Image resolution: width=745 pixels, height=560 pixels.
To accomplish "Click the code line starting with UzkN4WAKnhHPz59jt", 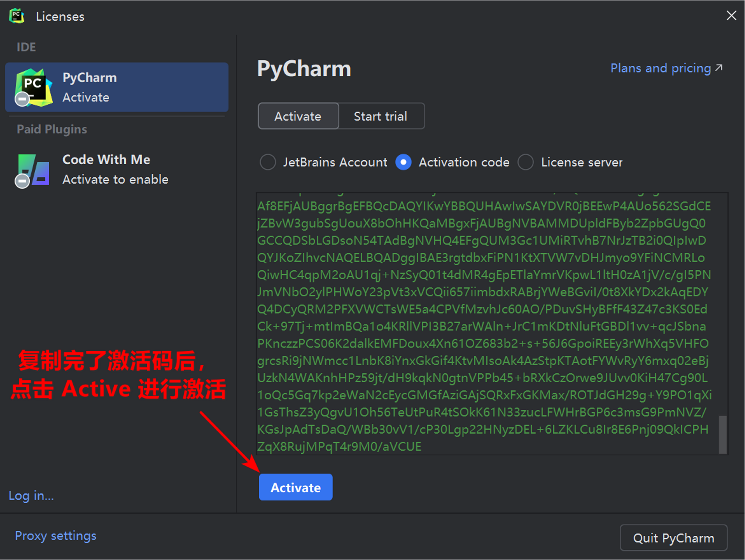I will (x=483, y=378).
